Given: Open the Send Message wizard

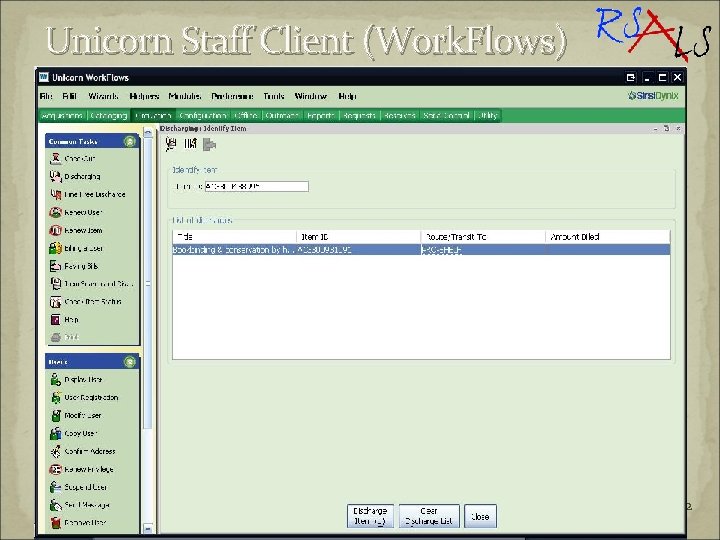Looking at the screenshot, I should (79, 505).
